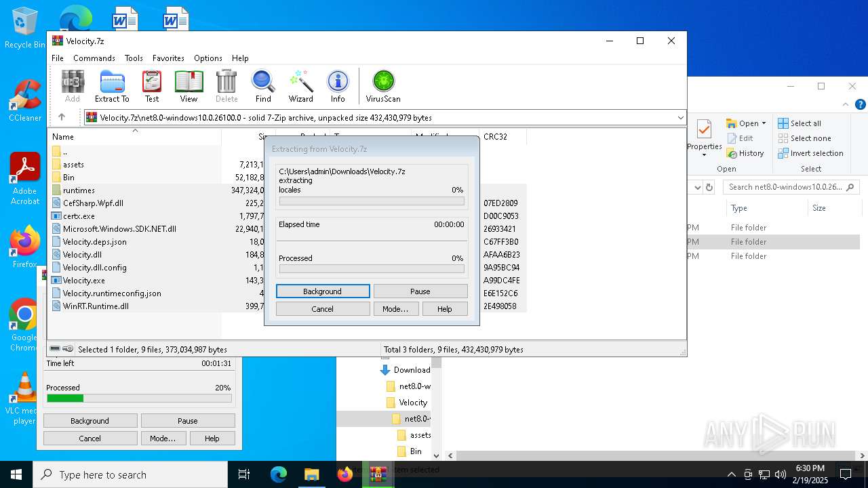Click the Test archive icon
The width and height of the screenshot is (868, 488).
[x=152, y=86]
